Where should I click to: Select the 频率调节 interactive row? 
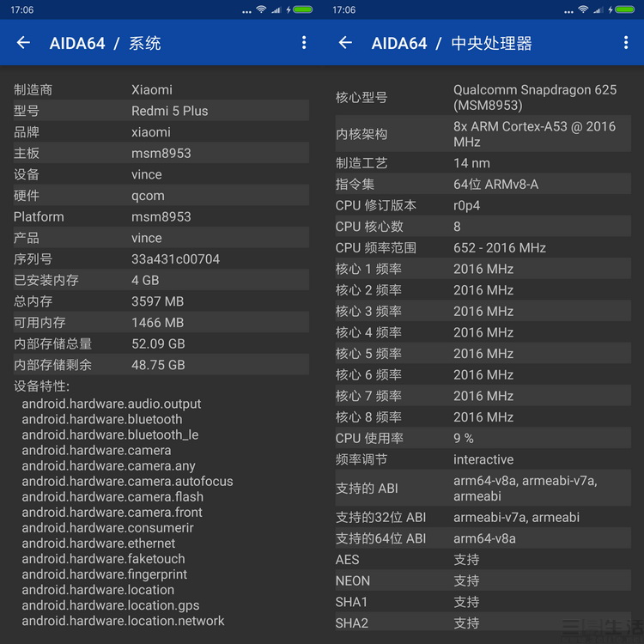point(483,459)
